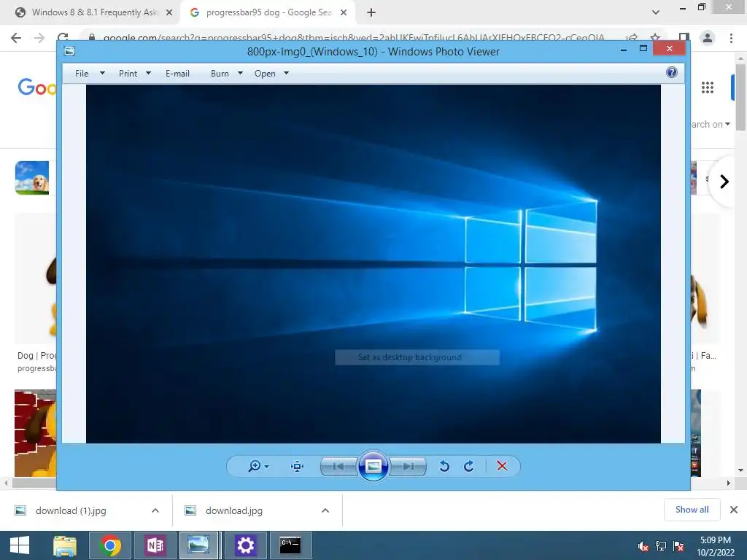
Task: Click Show all downloads
Action: pyautogui.click(x=692, y=510)
